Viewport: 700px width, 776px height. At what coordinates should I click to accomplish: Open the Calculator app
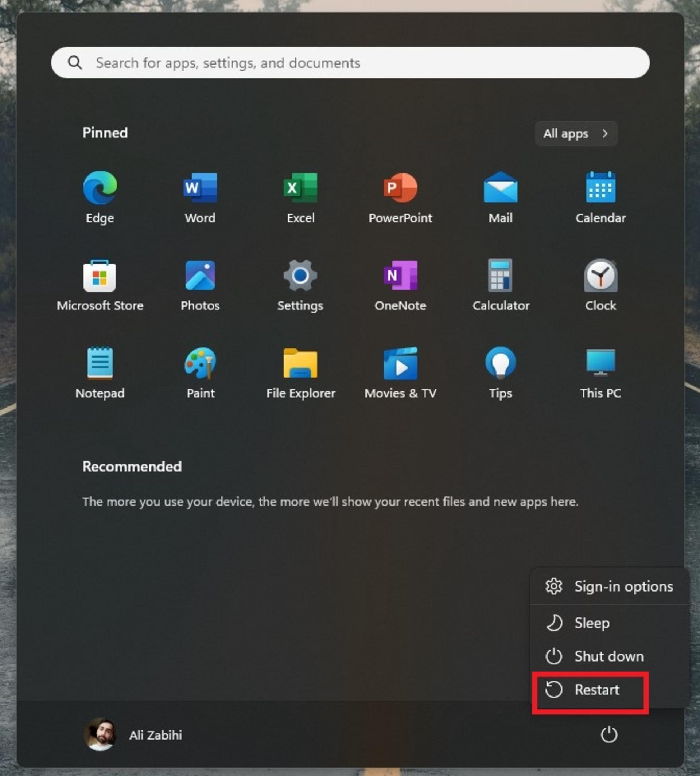point(500,285)
